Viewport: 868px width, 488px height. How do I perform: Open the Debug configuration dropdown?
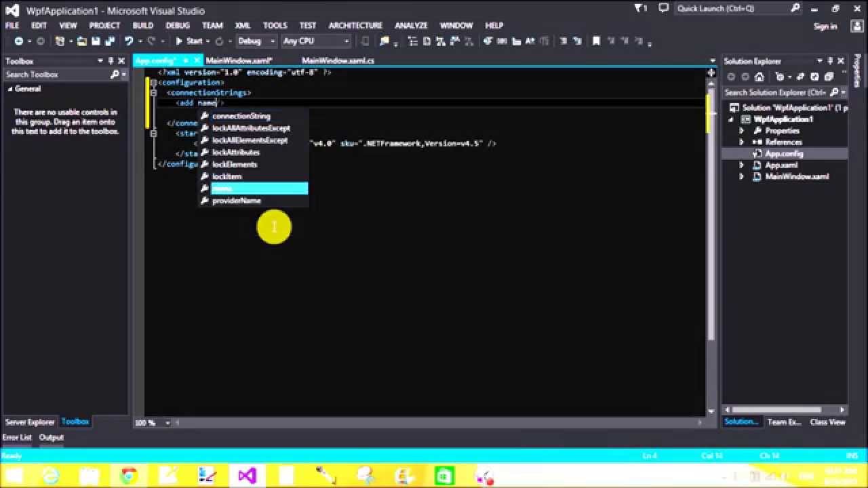pos(256,41)
